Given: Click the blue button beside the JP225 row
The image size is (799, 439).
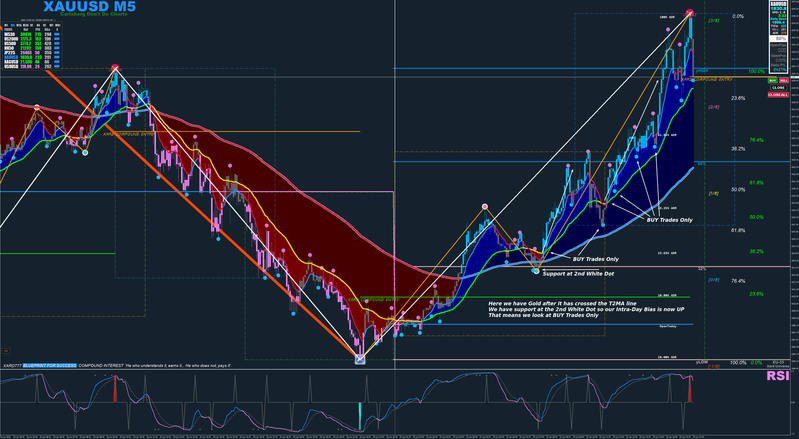Looking at the screenshot, I should 57,52.
